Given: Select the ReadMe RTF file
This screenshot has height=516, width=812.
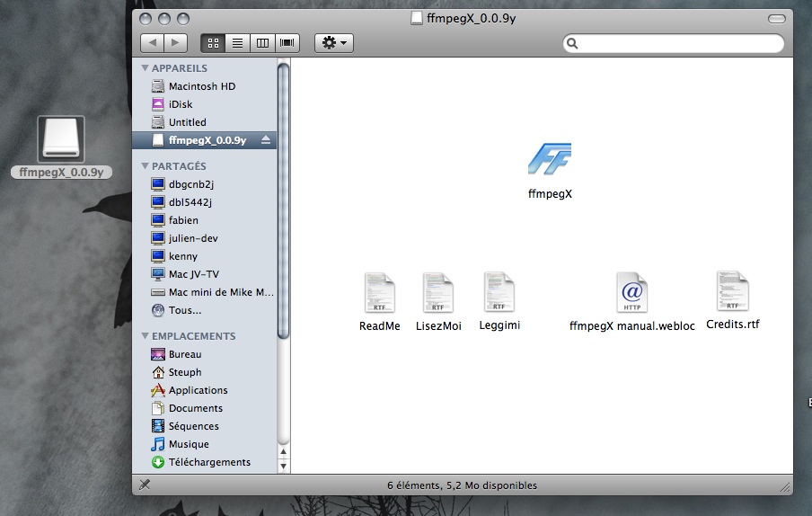Looking at the screenshot, I should coord(379,292).
